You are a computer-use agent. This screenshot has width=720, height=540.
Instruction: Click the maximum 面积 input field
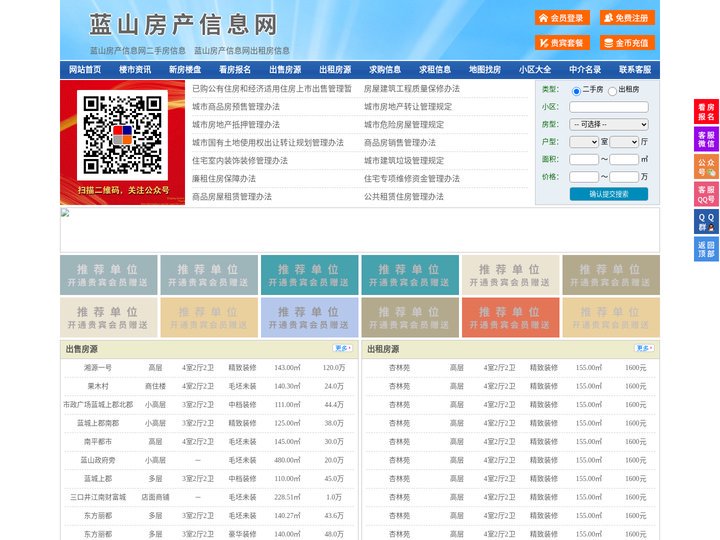[624, 159]
